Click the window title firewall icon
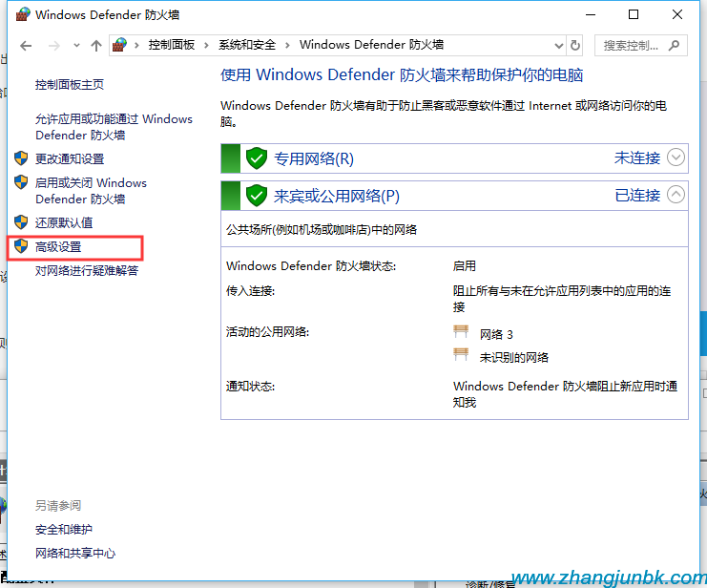 pyautogui.click(x=23, y=15)
